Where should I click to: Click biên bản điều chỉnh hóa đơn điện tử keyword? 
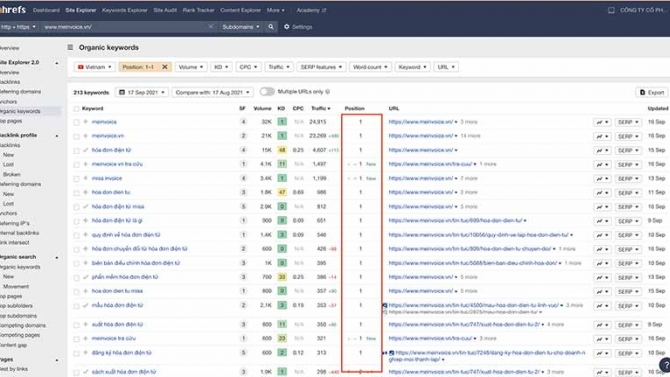click(135, 263)
